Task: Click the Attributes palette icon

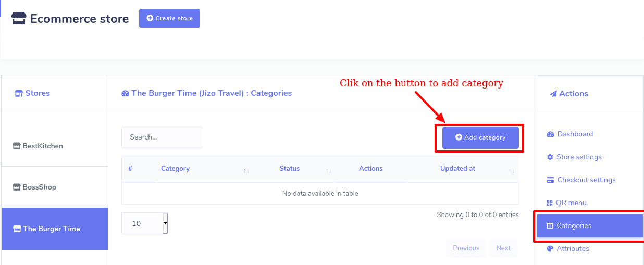Action: coord(550,249)
